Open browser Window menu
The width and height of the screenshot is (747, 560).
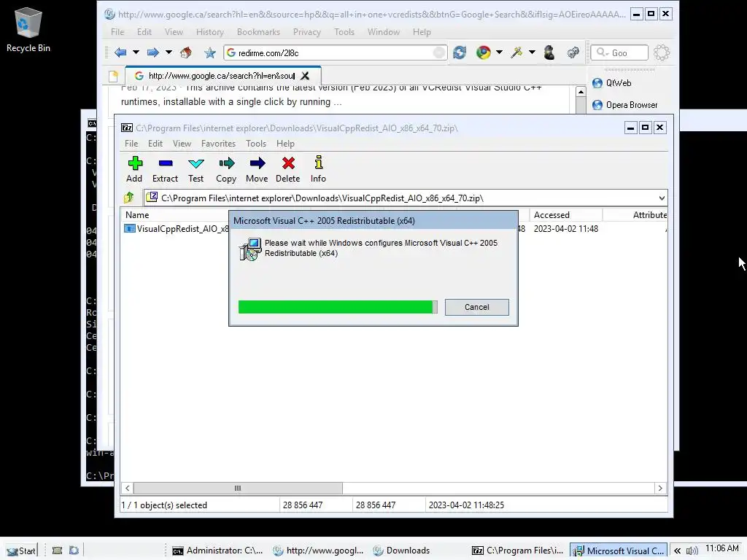pyautogui.click(x=384, y=32)
